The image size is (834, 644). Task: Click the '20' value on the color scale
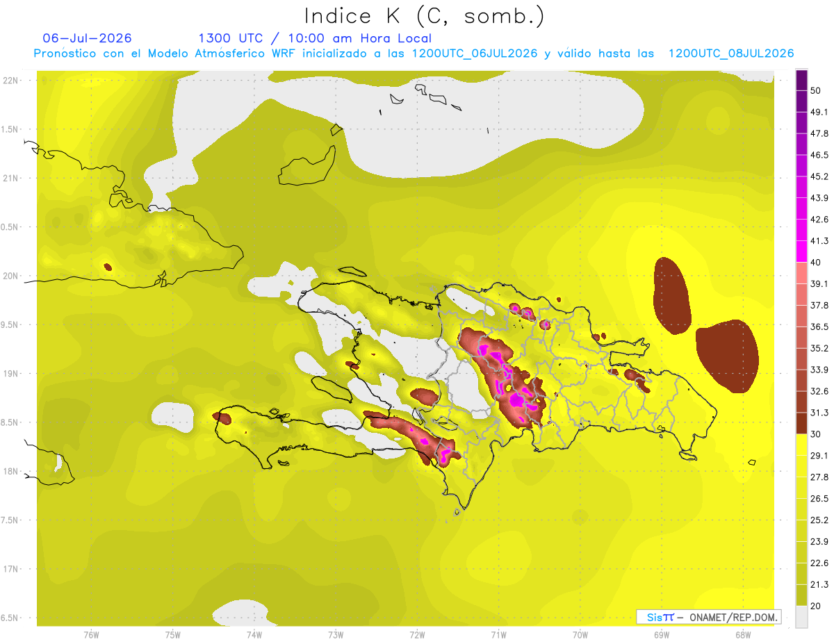pyautogui.click(x=817, y=606)
